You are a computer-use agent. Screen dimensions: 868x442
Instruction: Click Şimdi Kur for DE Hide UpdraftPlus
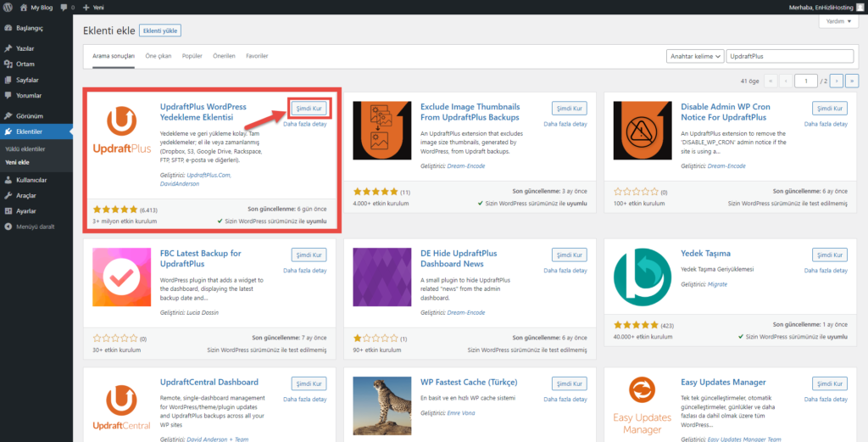point(570,255)
